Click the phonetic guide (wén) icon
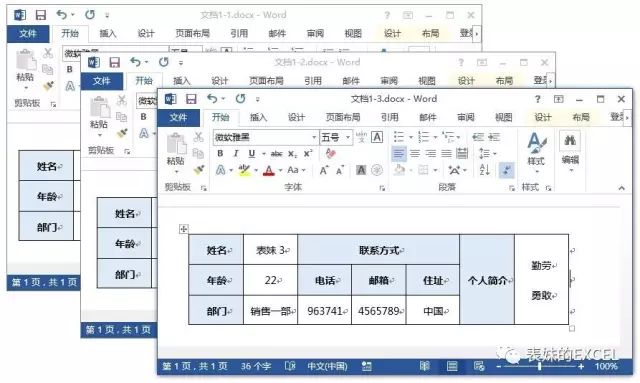640x383 pixels. (x=361, y=137)
